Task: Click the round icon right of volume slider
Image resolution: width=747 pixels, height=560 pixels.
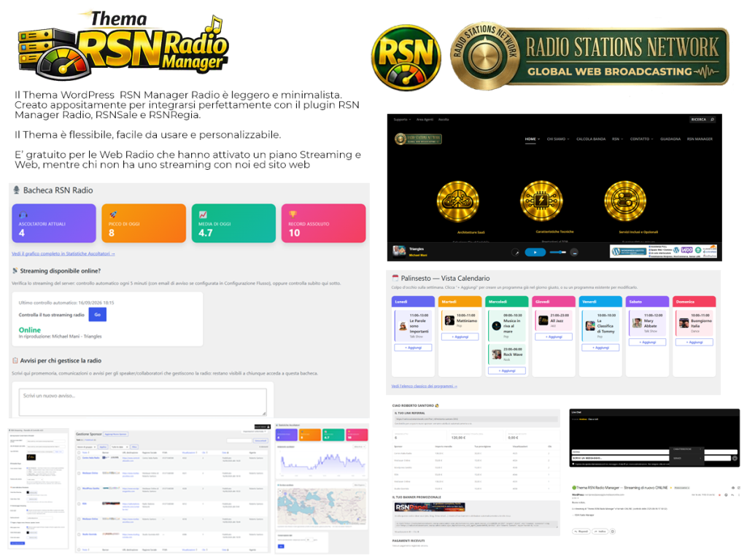Action: (575, 252)
